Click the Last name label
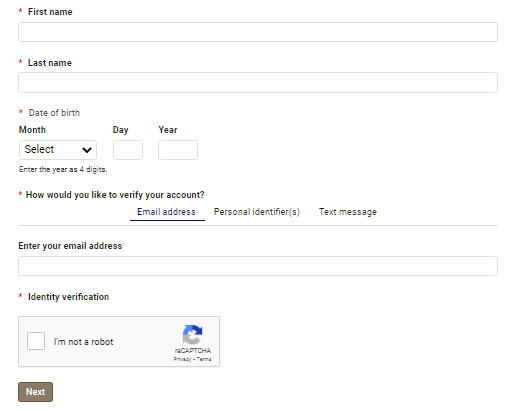Screen dimensions: 514x411 coord(50,63)
